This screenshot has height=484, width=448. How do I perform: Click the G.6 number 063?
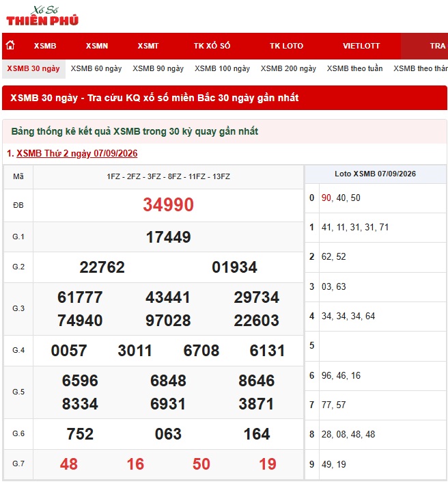click(169, 434)
